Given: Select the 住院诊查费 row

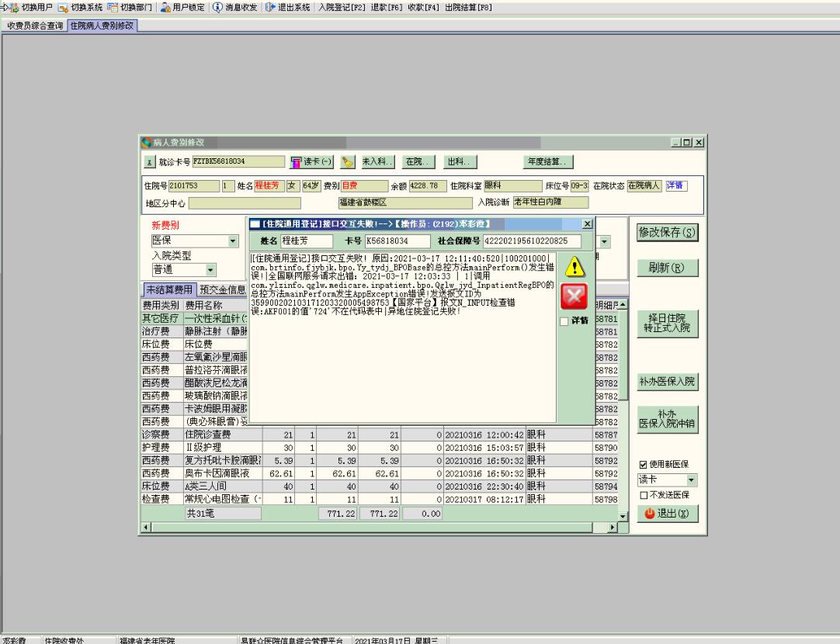Looking at the screenshot, I should 380,435.
